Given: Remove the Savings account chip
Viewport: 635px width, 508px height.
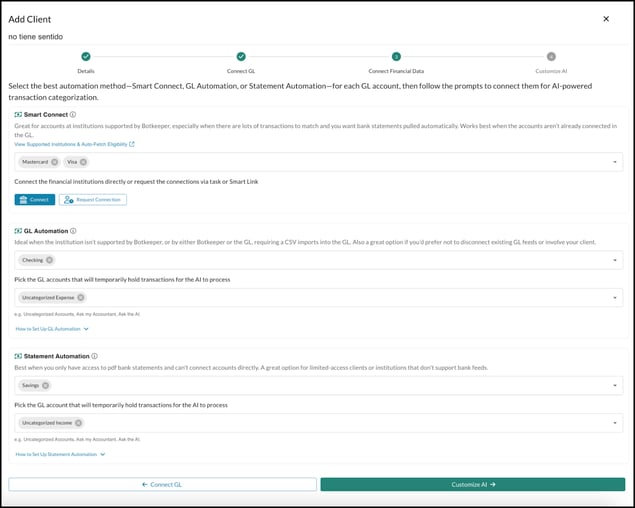Looking at the screenshot, I should click(x=45, y=385).
